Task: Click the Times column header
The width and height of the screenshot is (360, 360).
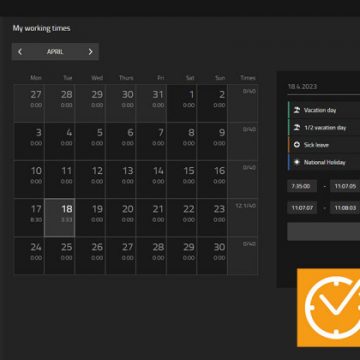Action: (248, 78)
